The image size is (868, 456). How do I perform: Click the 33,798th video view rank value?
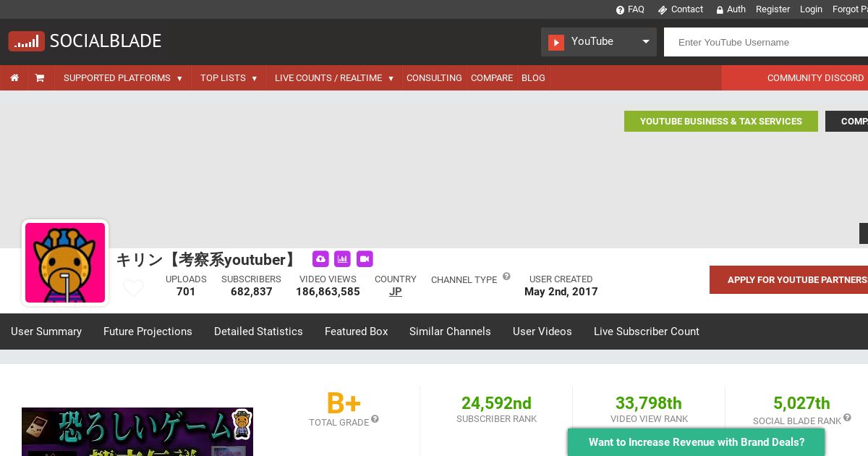click(649, 403)
